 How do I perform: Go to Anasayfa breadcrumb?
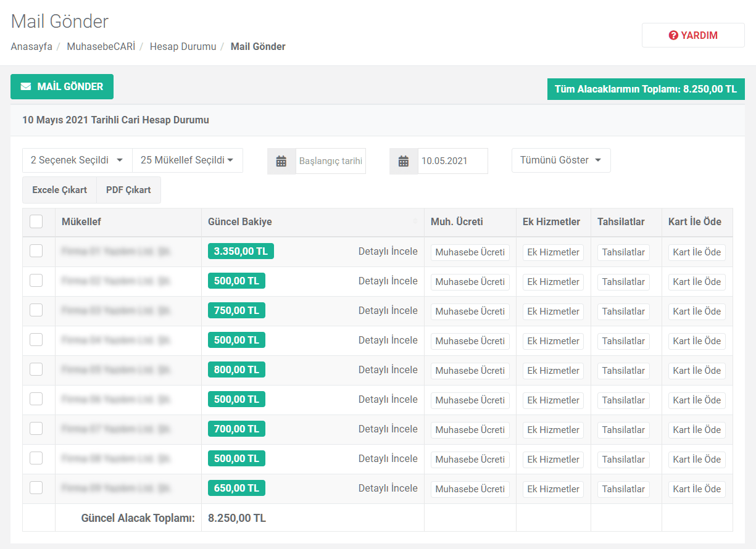click(31, 46)
